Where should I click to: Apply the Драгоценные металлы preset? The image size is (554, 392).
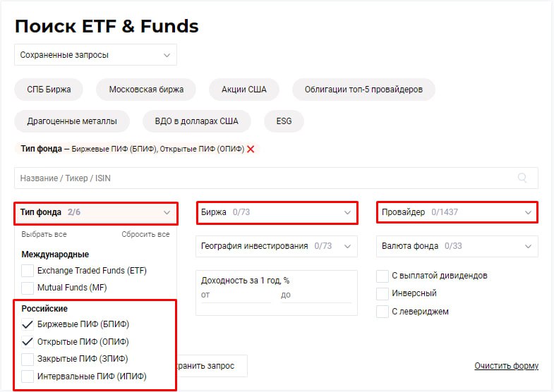[x=72, y=121]
